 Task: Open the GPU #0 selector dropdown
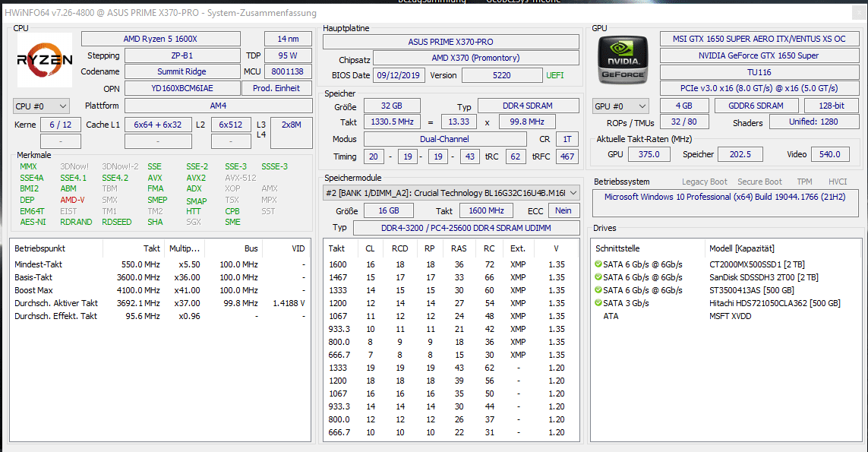click(x=620, y=106)
